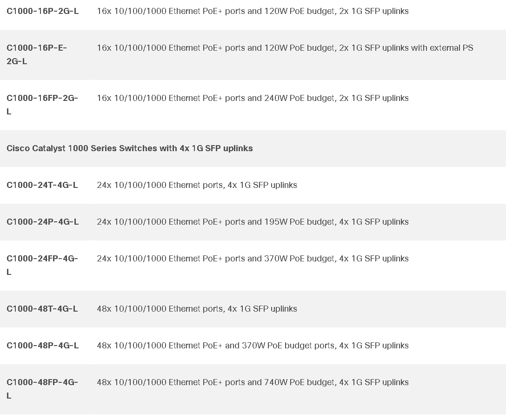
Task: Select the C1000-16P-2G-L model name
Action: [x=43, y=11]
